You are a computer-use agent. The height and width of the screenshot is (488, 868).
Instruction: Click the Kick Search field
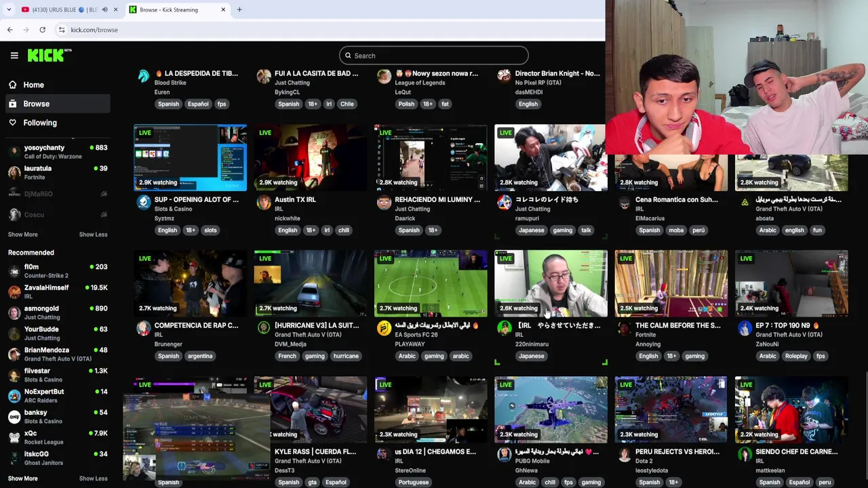pos(433,56)
